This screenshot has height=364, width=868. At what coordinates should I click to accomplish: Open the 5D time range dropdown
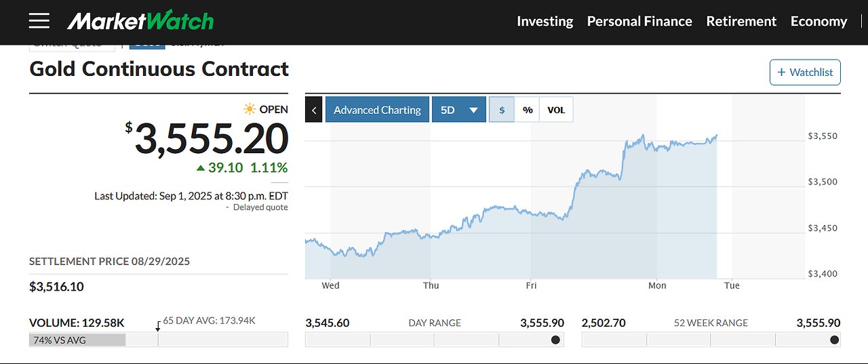point(459,110)
